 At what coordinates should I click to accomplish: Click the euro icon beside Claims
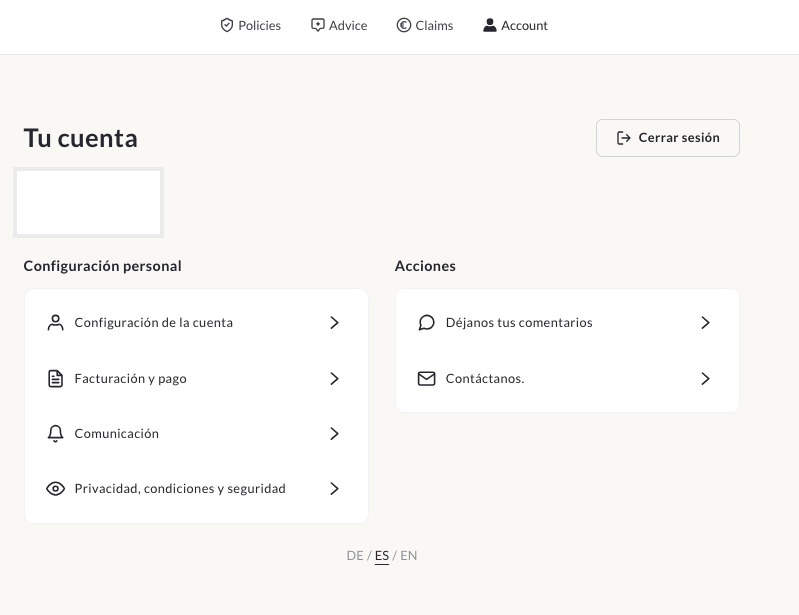(x=404, y=25)
